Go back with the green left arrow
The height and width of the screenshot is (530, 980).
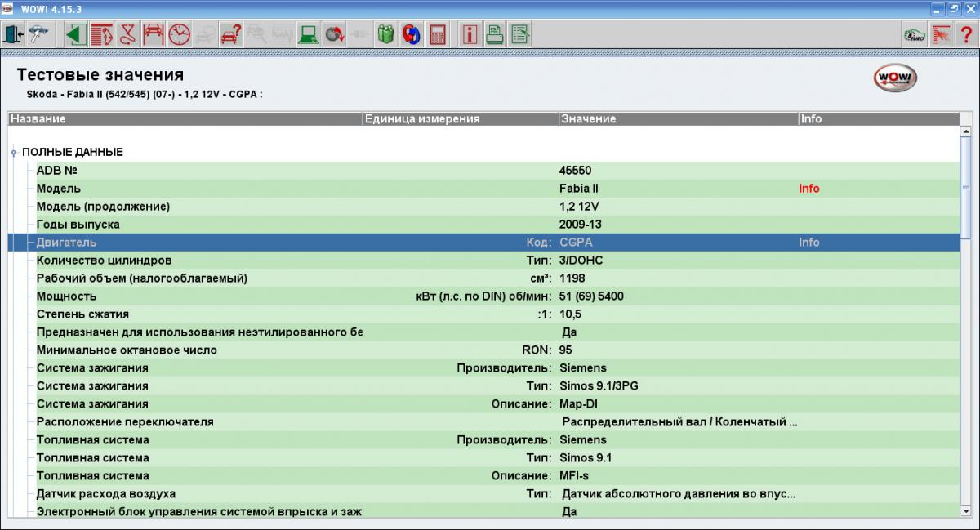pos(76,34)
